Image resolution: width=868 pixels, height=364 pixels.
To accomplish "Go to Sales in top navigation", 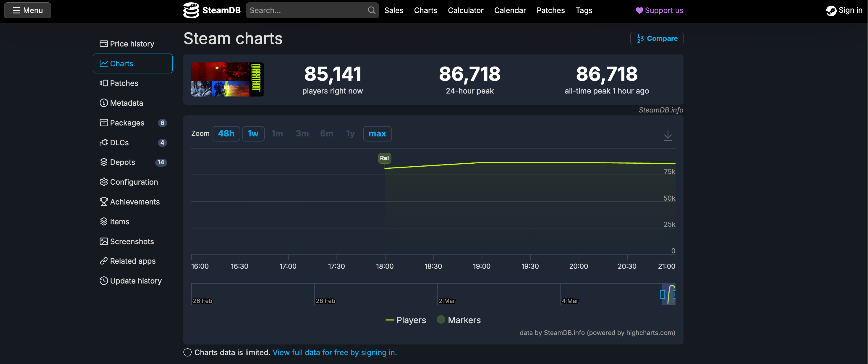I will coord(393,10).
